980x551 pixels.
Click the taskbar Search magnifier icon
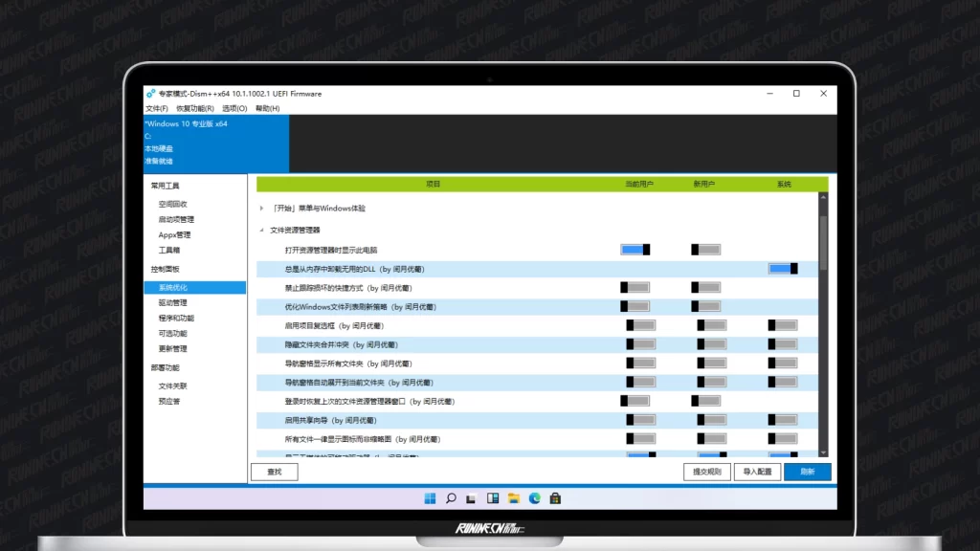click(451, 498)
